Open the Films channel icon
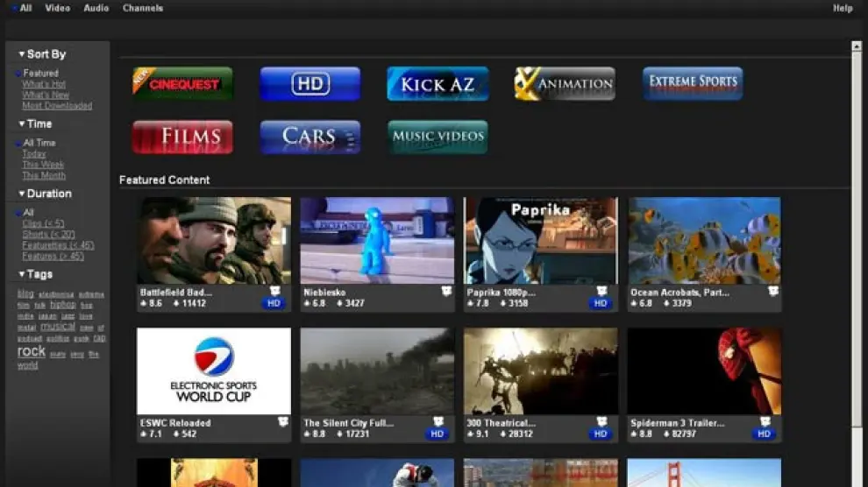 182,137
